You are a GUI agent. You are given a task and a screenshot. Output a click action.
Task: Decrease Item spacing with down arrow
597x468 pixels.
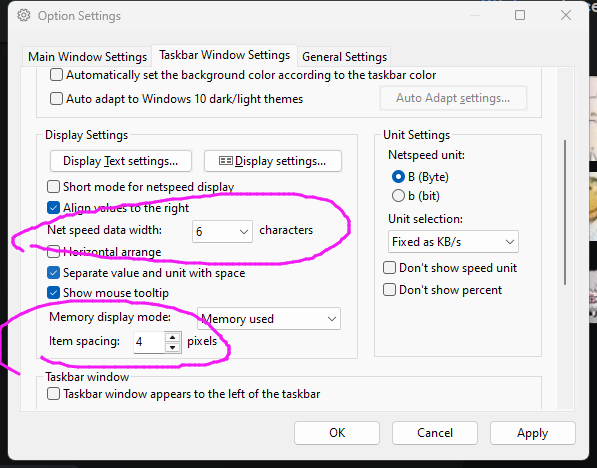172,347
